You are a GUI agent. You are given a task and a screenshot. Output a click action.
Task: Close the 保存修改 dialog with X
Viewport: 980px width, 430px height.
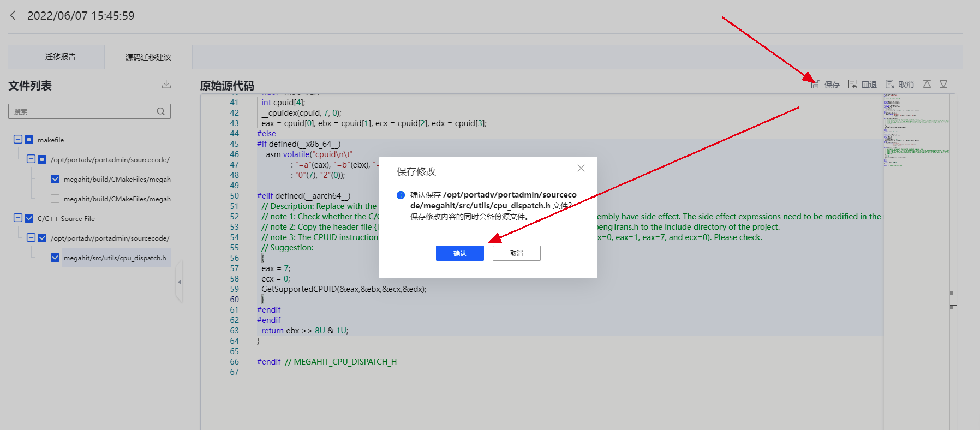click(x=581, y=168)
